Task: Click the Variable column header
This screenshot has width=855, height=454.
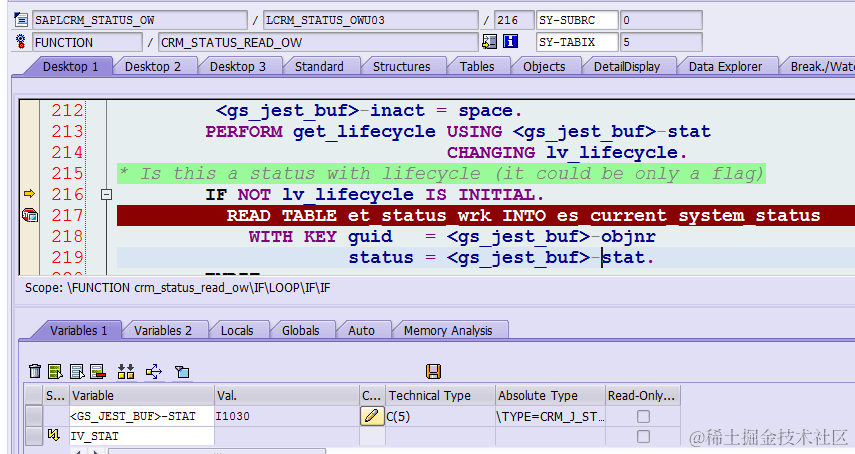Action: 142,395
